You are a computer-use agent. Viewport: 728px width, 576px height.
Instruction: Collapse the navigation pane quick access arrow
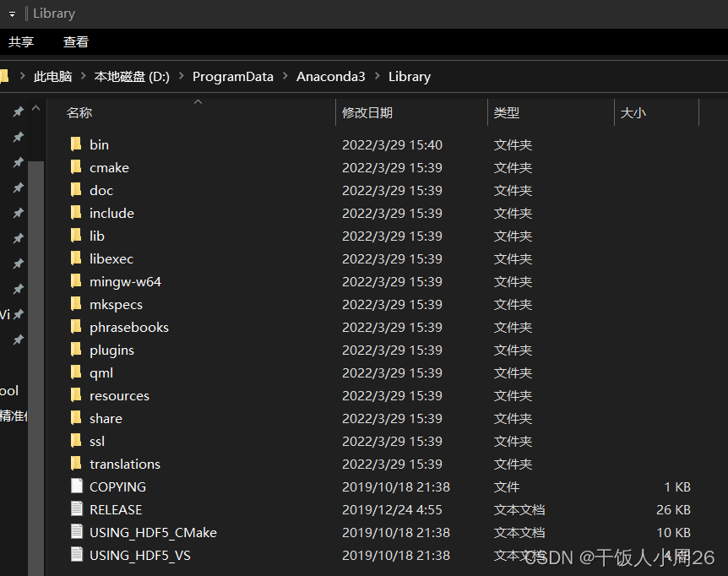click(35, 109)
